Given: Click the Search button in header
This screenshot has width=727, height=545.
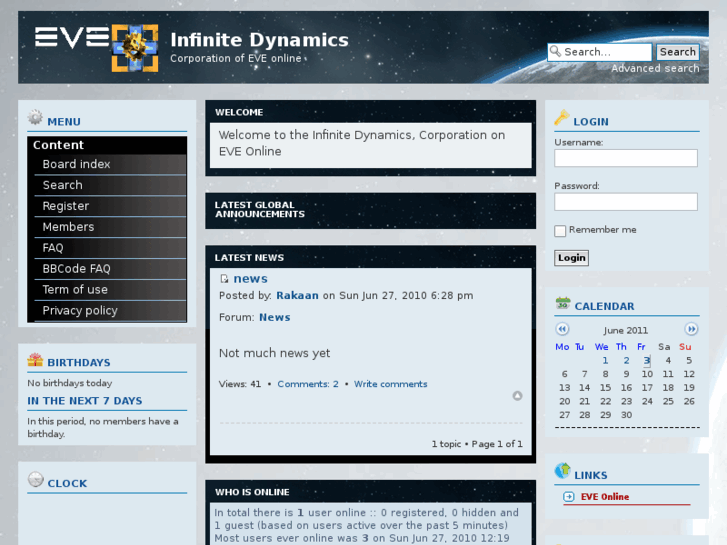Looking at the screenshot, I should (x=677, y=52).
